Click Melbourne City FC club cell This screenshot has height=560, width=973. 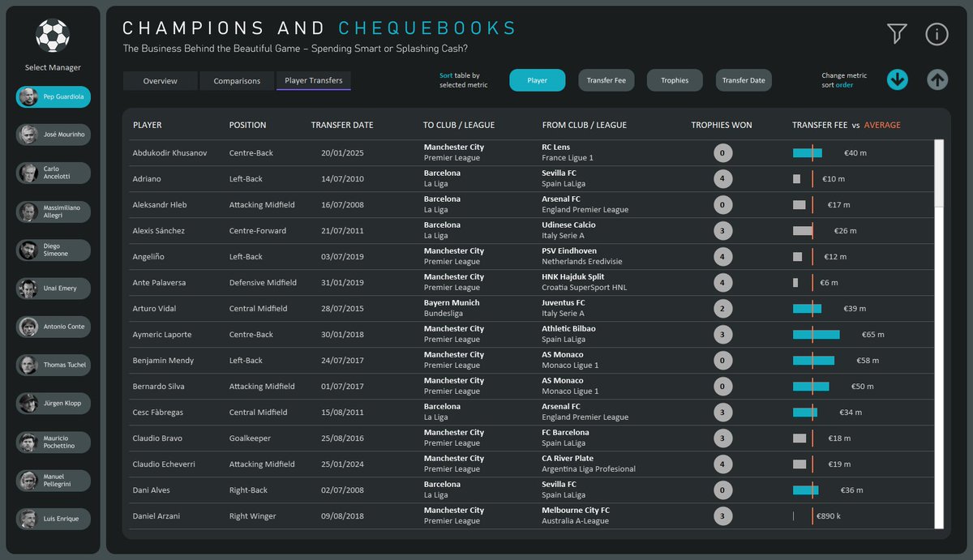click(576, 511)
